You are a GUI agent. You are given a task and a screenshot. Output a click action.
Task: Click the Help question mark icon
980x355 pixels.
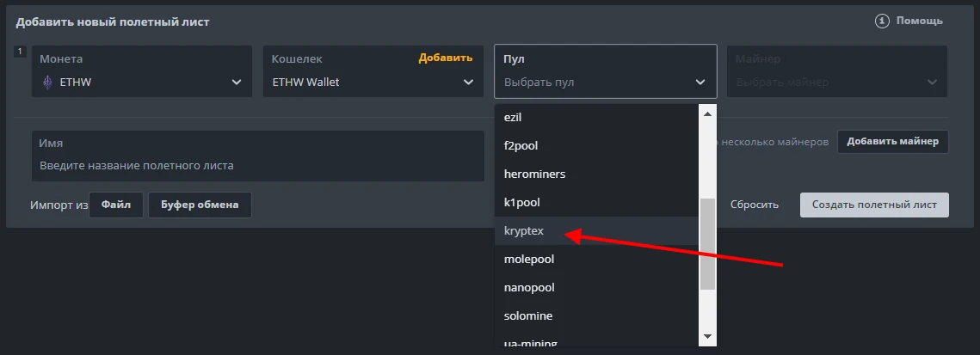pyautogui.click(x=882, y=21)
